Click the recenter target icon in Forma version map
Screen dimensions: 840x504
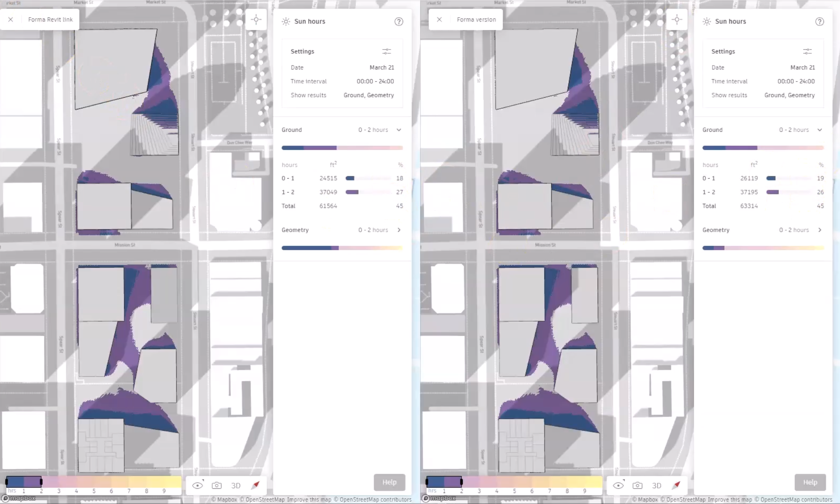tap(677, 20)
